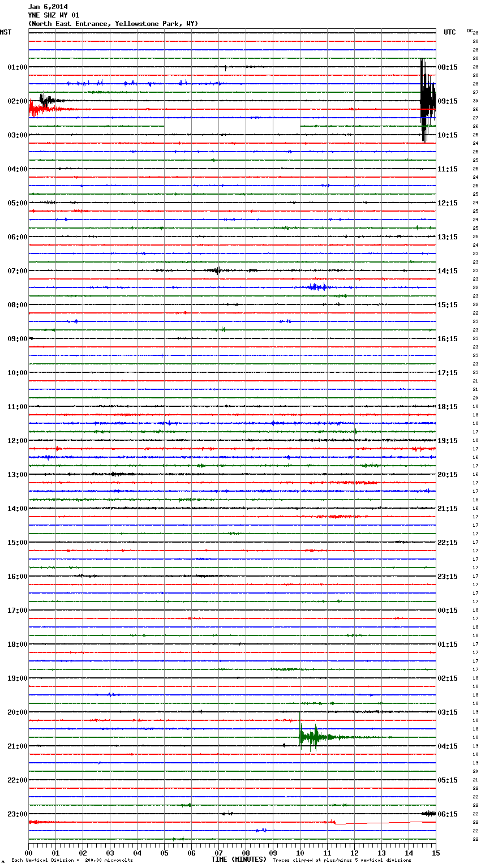This screenshot has width=481, height=868.
Task: Click the minute 10 axis tick label
Action: [300, 853]
